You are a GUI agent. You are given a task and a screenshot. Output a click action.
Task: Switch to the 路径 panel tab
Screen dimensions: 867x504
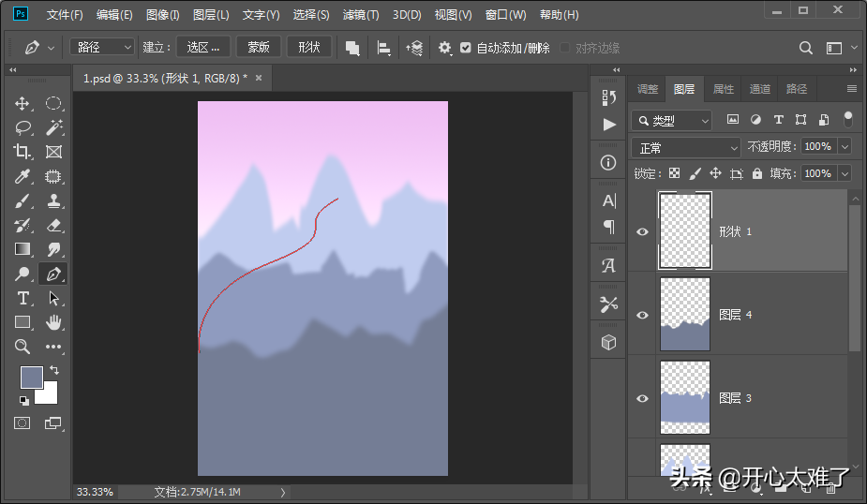(796, 89)
